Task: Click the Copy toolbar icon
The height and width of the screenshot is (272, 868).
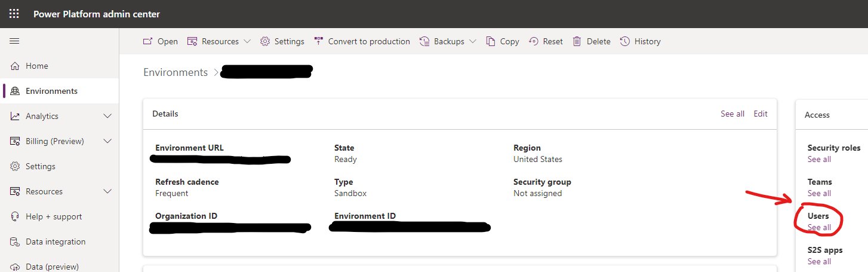Action: [x=491, y=41]
